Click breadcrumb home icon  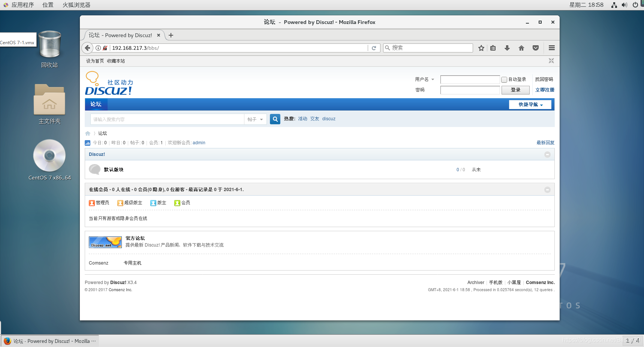click(x=88, y=133)
